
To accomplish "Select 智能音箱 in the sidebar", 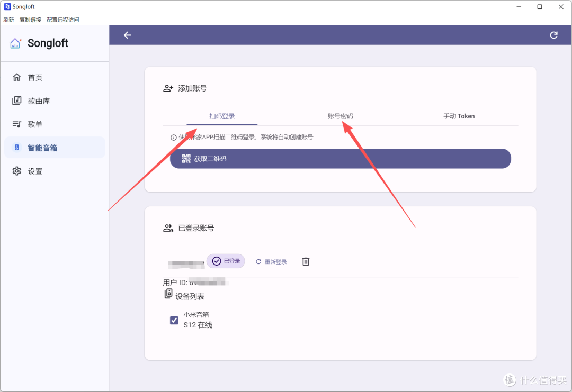I will click(55, 148).
